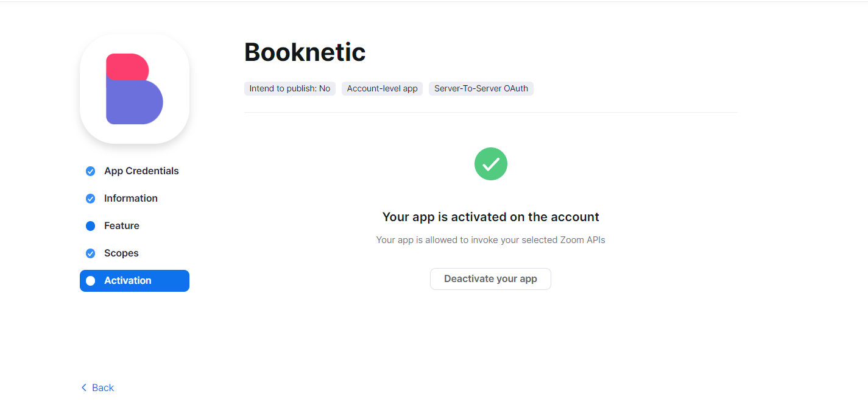Click the green success checkmark icon

click(490, 164)
